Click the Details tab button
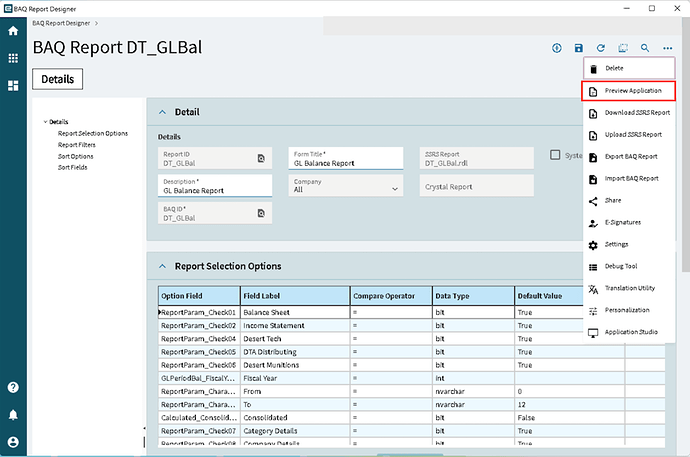Image resolution: width=690 pixels, height=457 pixels. click(x=58, y=79)
